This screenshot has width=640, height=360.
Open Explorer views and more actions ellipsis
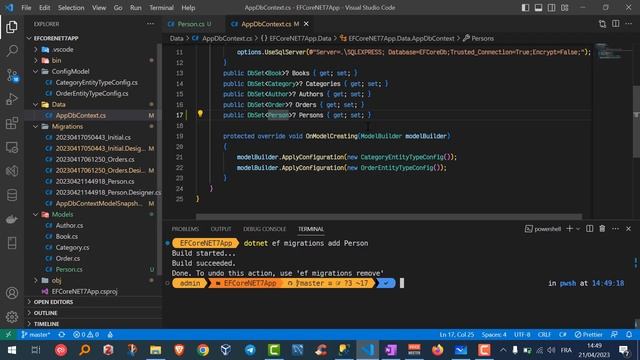pos(151,24)
